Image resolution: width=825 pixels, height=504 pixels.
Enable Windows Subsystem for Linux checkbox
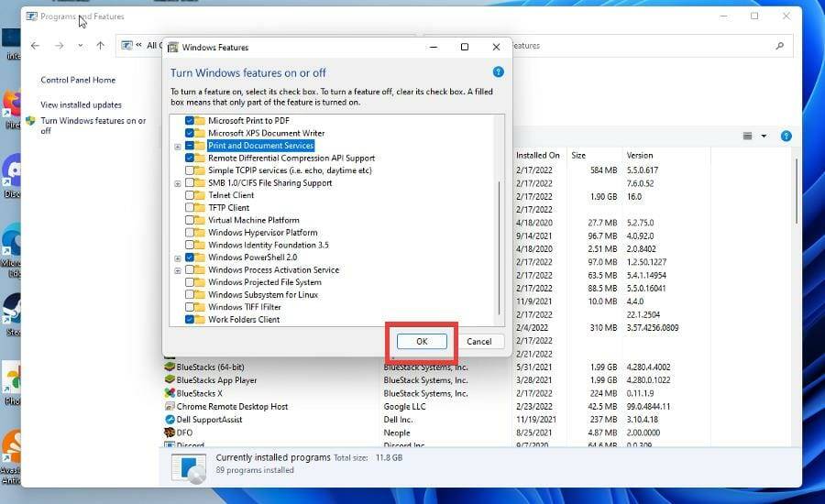tap(190, 295)
